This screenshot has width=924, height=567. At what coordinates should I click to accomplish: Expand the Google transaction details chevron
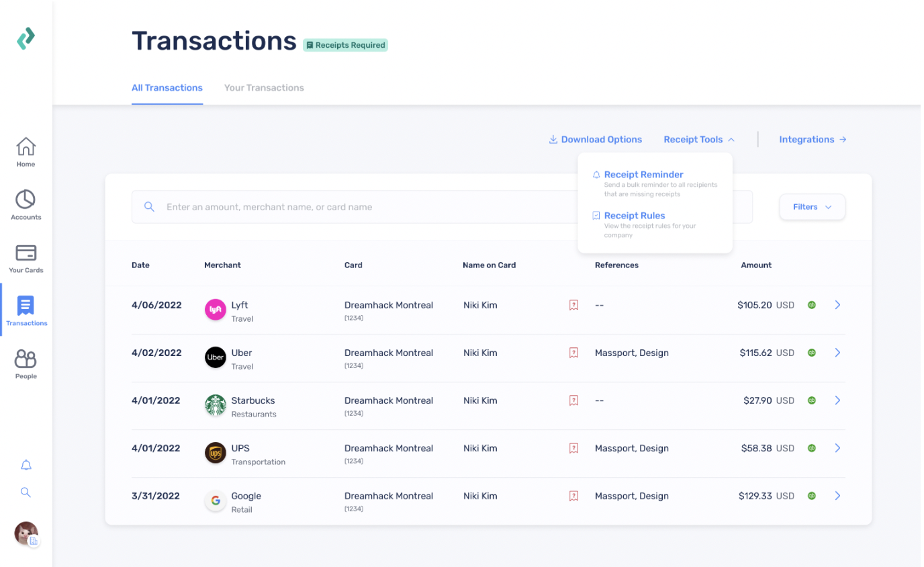(x=837, y=496)
